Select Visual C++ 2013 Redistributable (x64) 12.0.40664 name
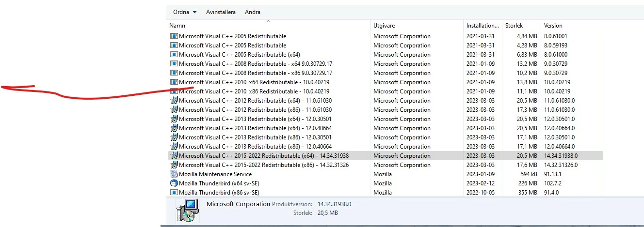The height and width of the screenshot is (227, 644). click(256, 128)
